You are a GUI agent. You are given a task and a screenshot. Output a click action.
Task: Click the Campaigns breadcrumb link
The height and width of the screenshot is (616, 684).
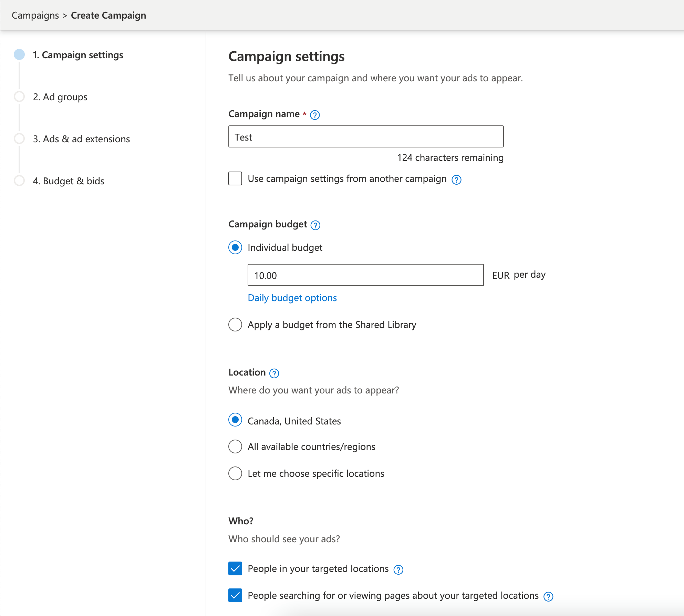[x=35, y=15]
